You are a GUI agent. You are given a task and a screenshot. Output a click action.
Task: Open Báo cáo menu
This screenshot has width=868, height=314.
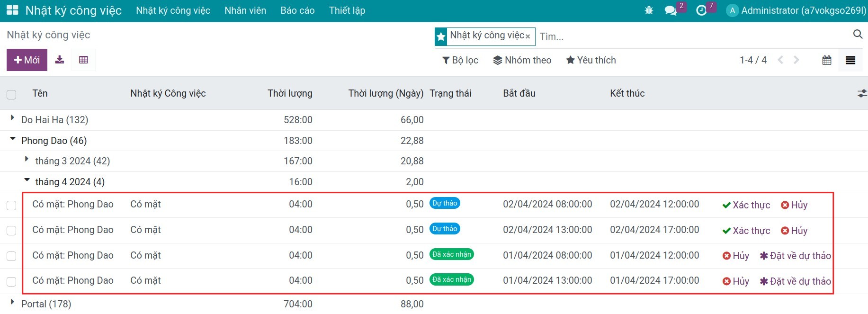click(x=297, y=10)
